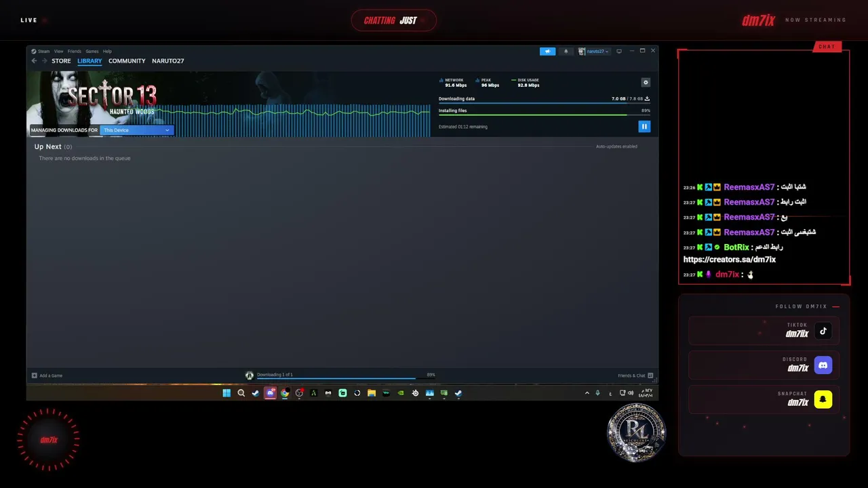Go forward with the Steam forward arrow
The width and height of the screenshot is (868, 488).
tap(45, 61)
